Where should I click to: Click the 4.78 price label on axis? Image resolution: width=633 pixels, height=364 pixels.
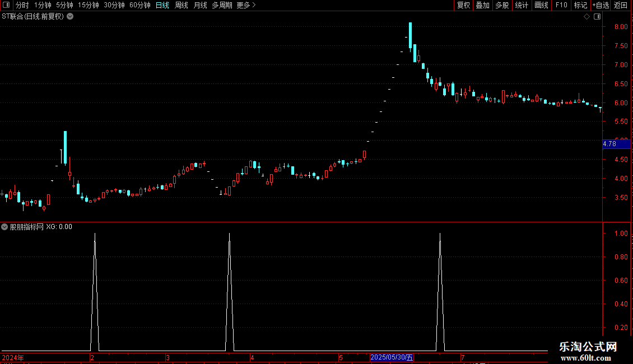(x=616, y=144)
